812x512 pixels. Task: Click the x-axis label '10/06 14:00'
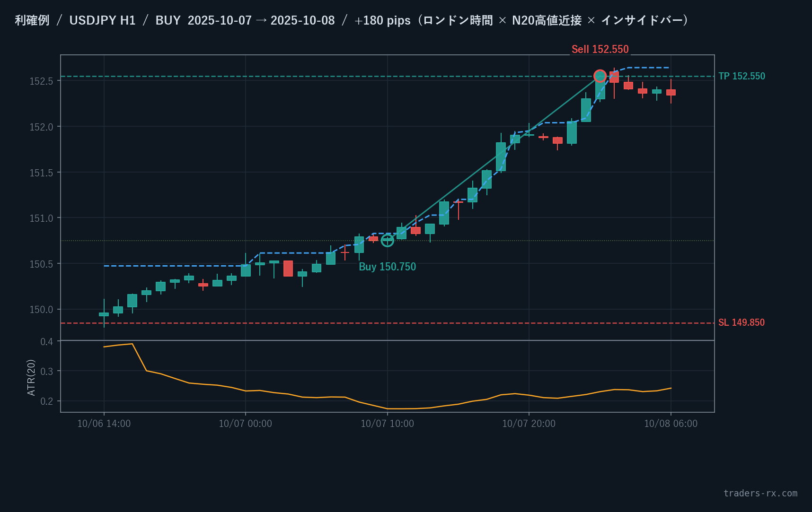coord(104,424)
